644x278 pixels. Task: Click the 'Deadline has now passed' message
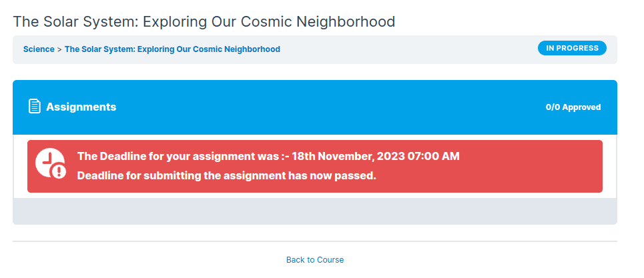pyautogui.click(x=227, y=176)
